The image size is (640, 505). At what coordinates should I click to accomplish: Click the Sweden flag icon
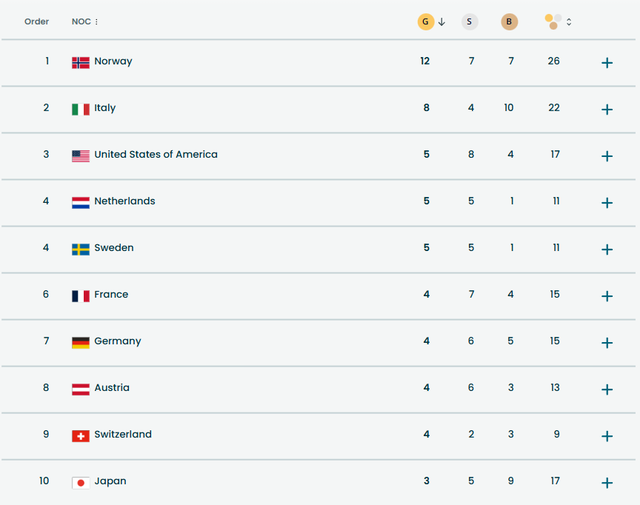pos(81,249)
